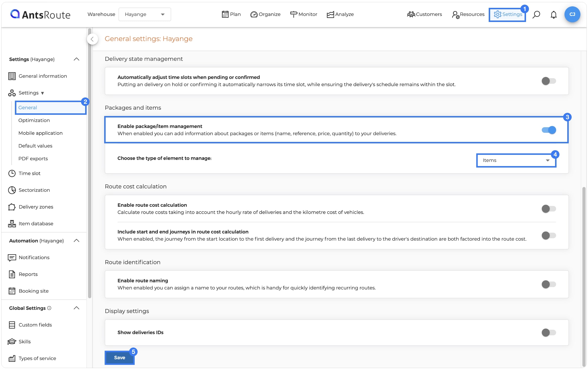This screenshot has width=588, height=370.
Task: Click the Delivery state management title
Action: [143, 59]
